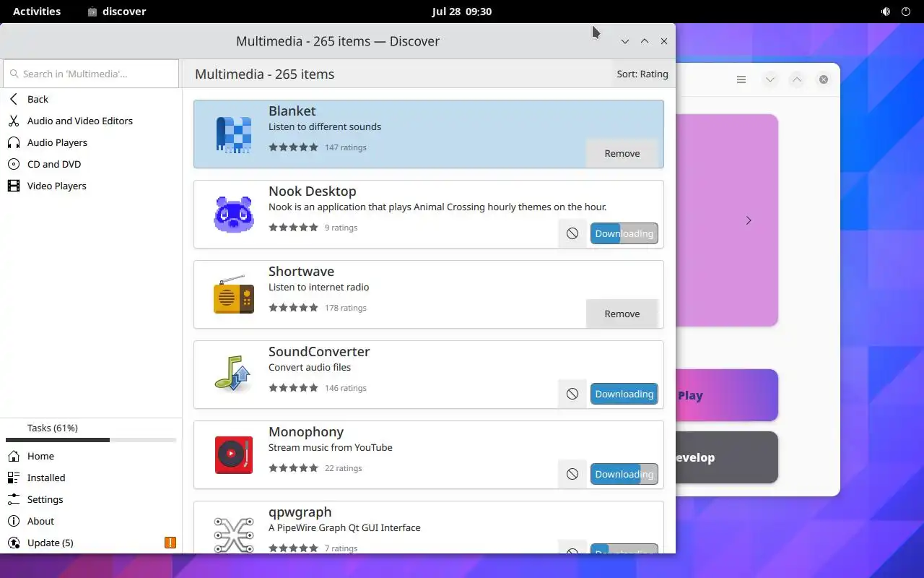Click the power icon in top bar
This screenshot has width=924, height=578.
coord(906,12)
